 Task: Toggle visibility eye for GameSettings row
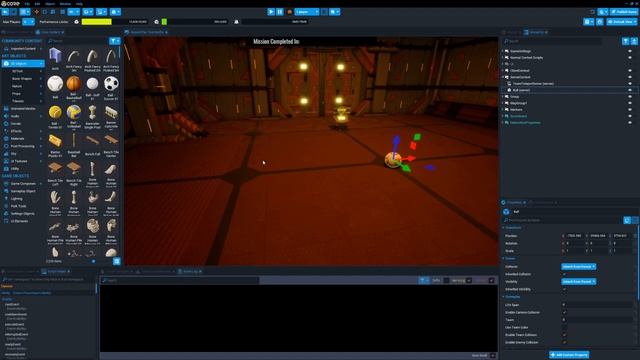(630, 51)
